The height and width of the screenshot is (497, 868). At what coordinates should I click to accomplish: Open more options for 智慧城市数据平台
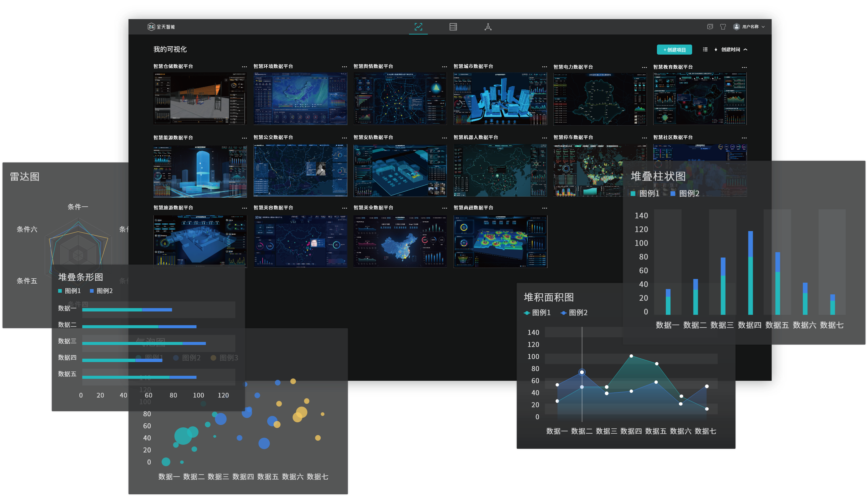[544, 67]
